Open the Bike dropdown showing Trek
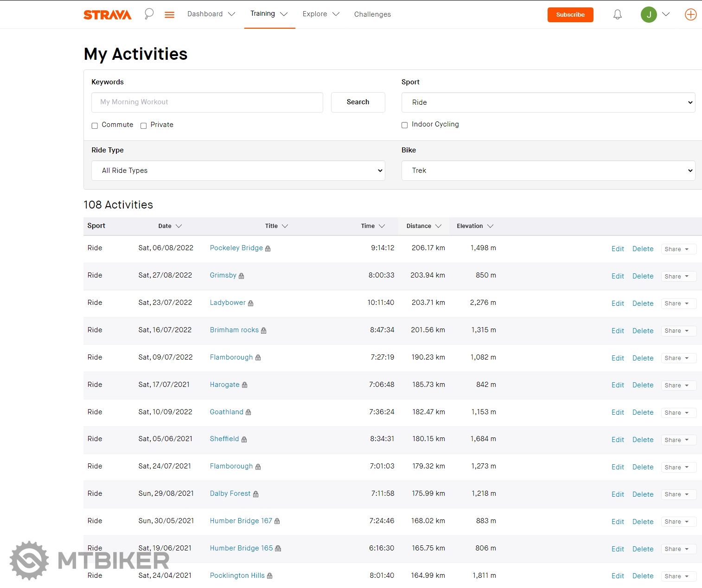 pyautogui.click(x=548, y=171)
